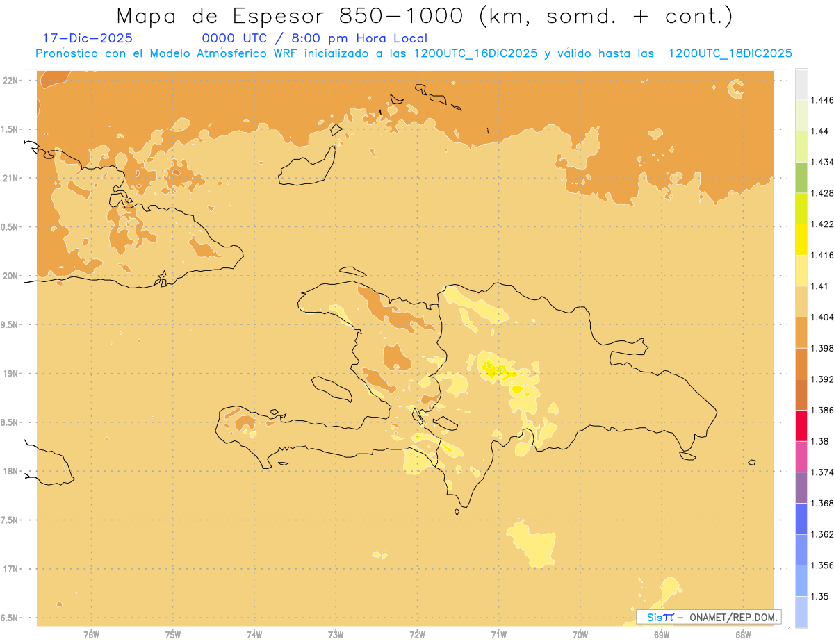The image size is (834, 644).
Task: Click the '71W' longitude label
Action: coord(498,635)
